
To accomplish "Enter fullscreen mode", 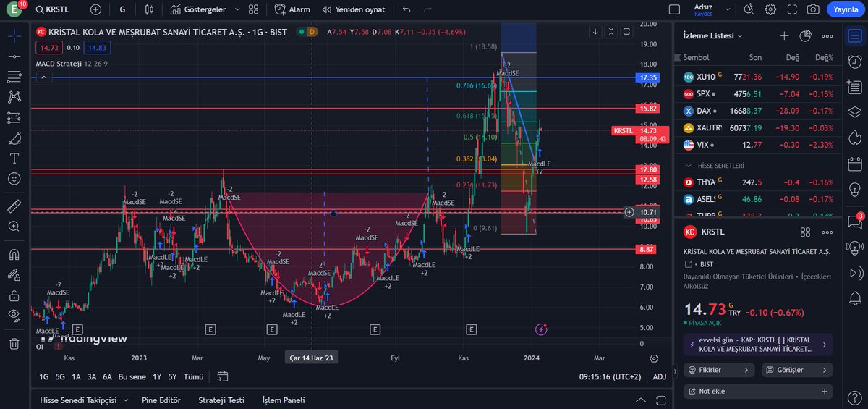I will coord(792,9).
